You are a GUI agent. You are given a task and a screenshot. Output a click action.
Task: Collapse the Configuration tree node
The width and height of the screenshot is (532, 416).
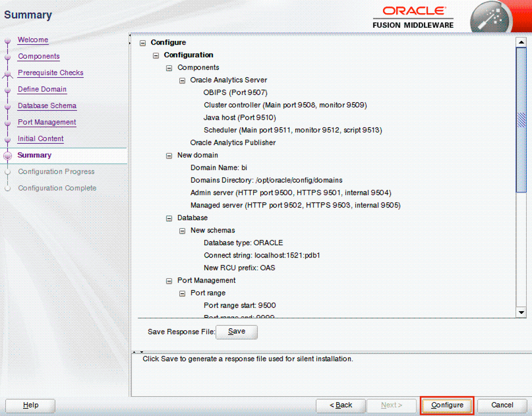(x=156, y=56)
